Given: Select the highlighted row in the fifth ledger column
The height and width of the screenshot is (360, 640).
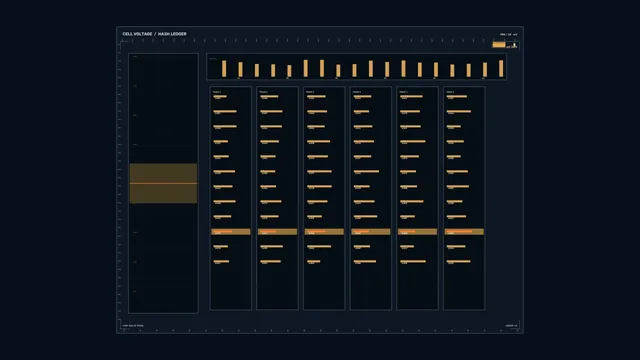Looking at the screenshot, I should [417, 232].
